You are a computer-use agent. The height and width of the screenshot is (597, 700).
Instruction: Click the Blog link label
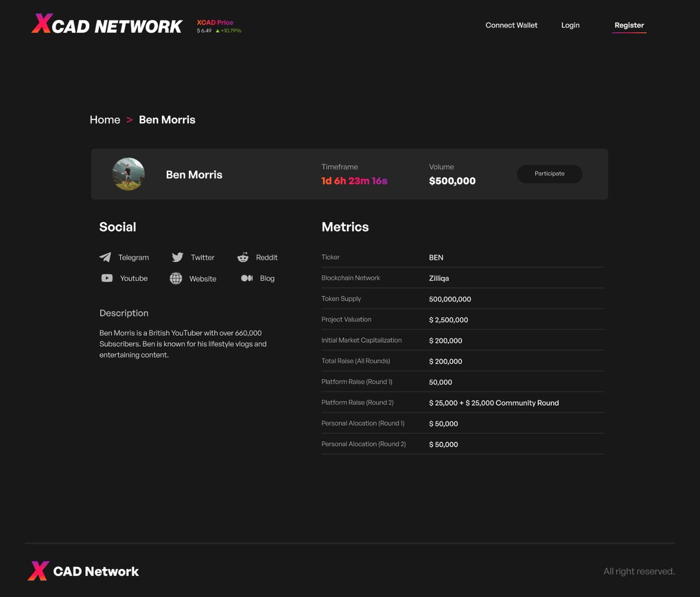pyautogui.click(x=267, y=278)
